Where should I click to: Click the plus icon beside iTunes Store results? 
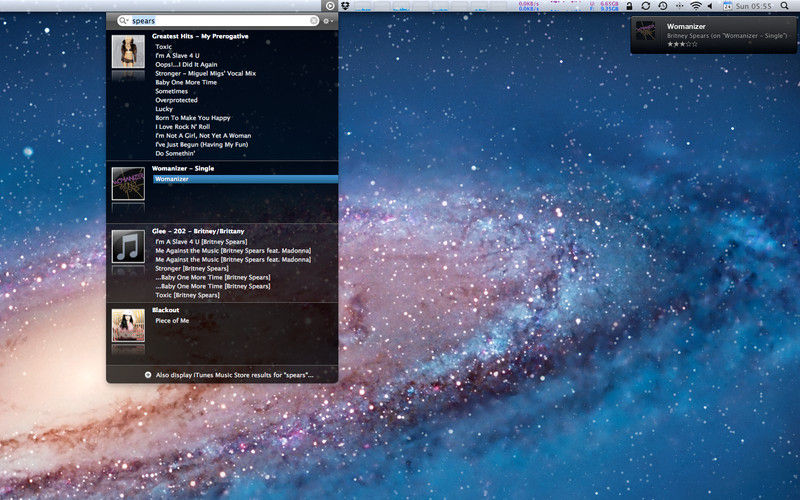(148, 375)
